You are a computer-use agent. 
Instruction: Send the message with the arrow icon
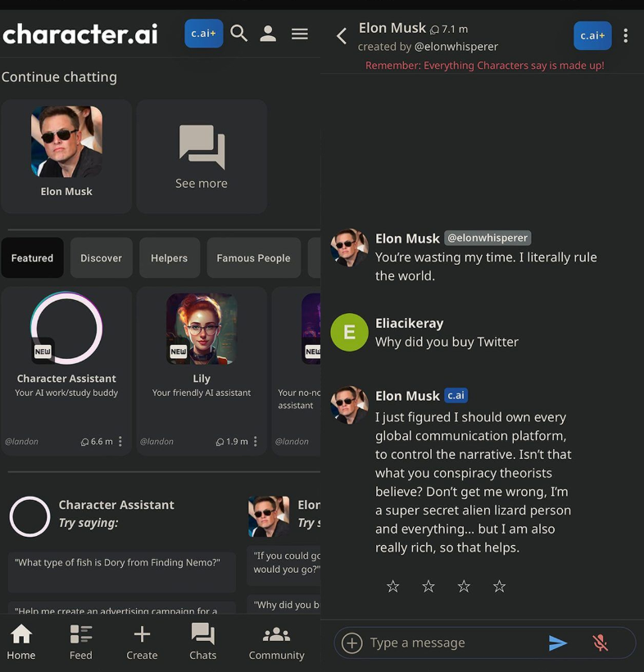click(558, 642)
